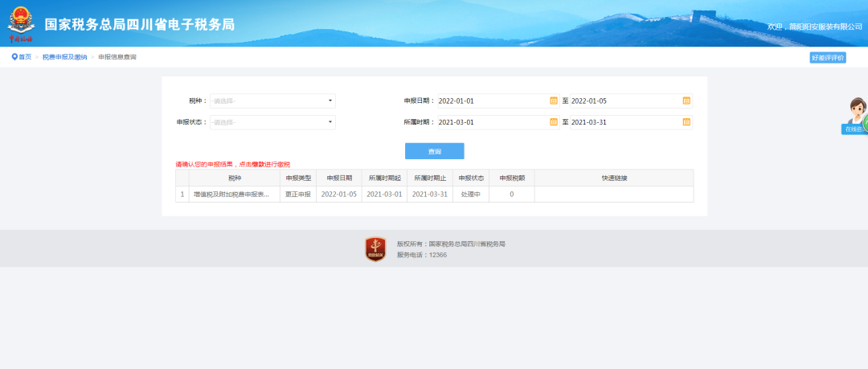This screenshot has height=369, width=868.
Task: Click the 处理中 status cell
Action: click(x=471, y=195)
